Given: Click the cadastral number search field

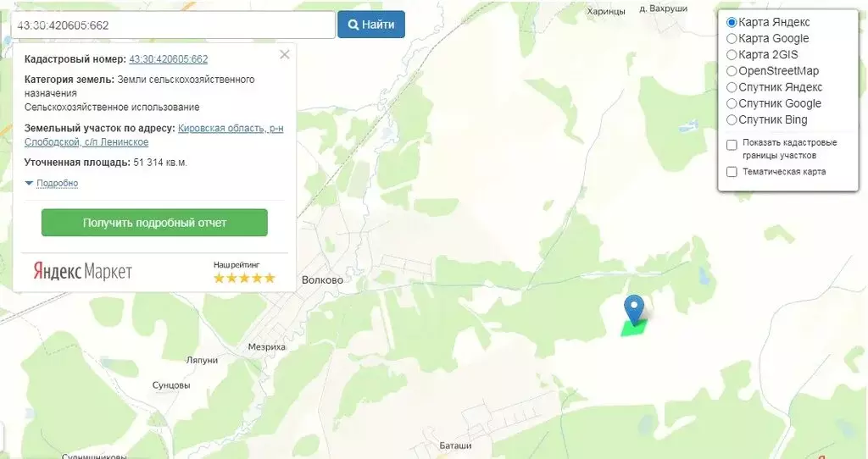Looking at the screenshot, I should tap(172, 25).
